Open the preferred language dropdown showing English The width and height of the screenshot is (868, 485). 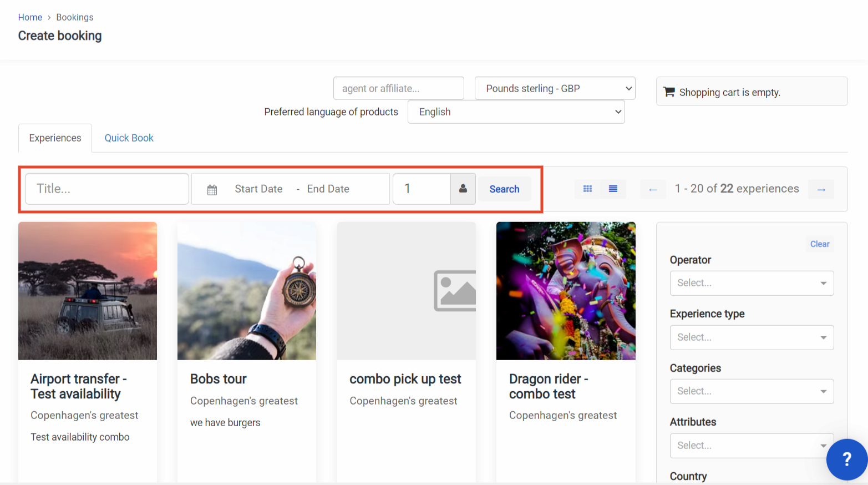click(x=516, y=112)
